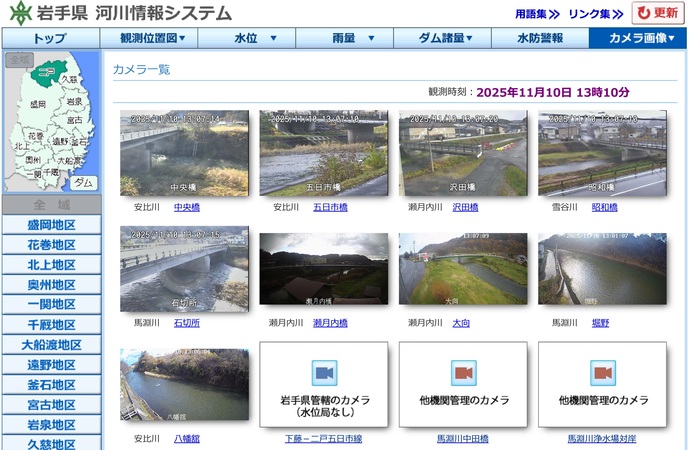Click the 更新 refresh button
Viewport: 690px width, 450px height.
tap(658, 13)
